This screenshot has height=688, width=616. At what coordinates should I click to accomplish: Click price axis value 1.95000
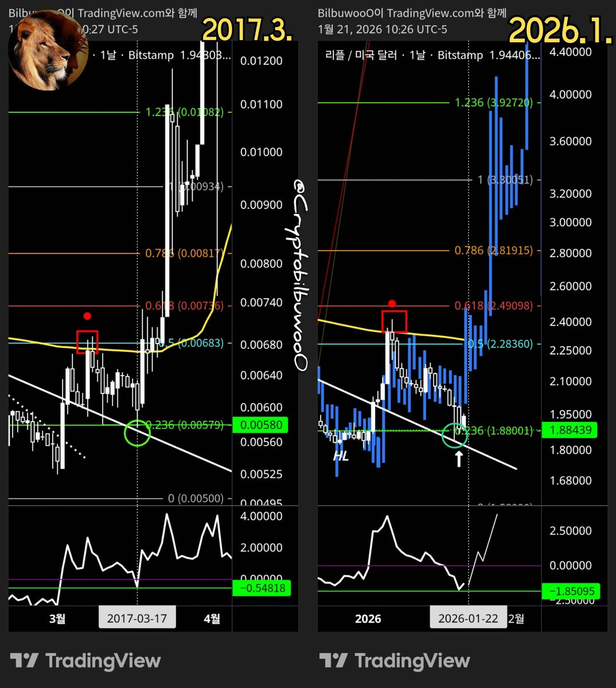point(570,415)
